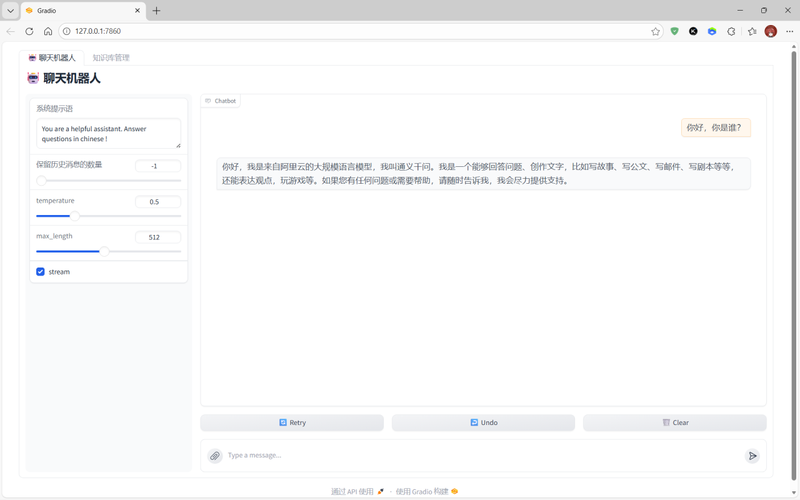The height and width of the screenshot is (500, 800).
Task: Clear the chat with the Clear button
Action: pos(674,422)
